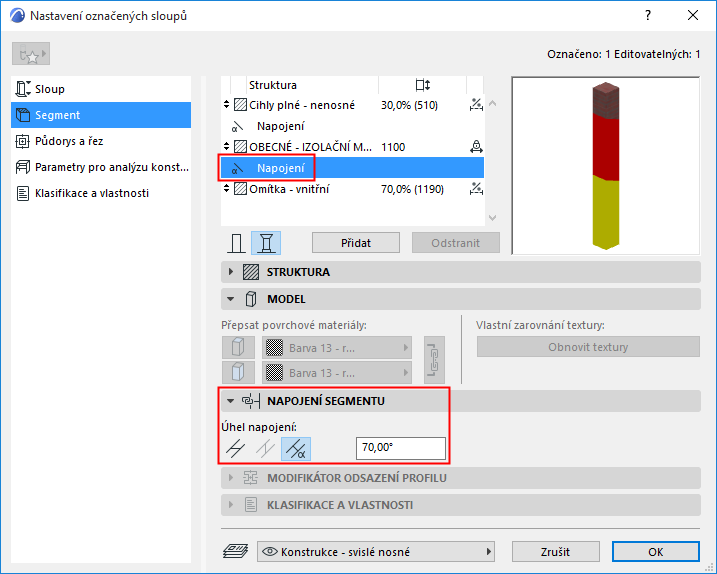Close the Nastavení označených sloupů dialog
Viewport: 717px width, 574px height.
693,16
